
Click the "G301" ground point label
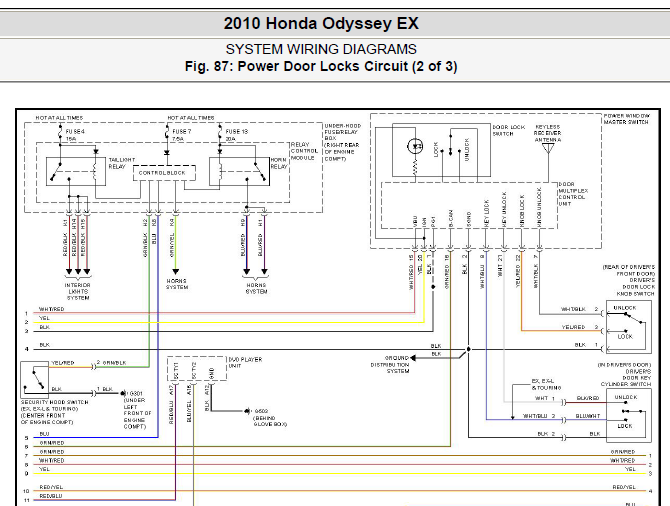pyautogui.click(x=136, y=393)
